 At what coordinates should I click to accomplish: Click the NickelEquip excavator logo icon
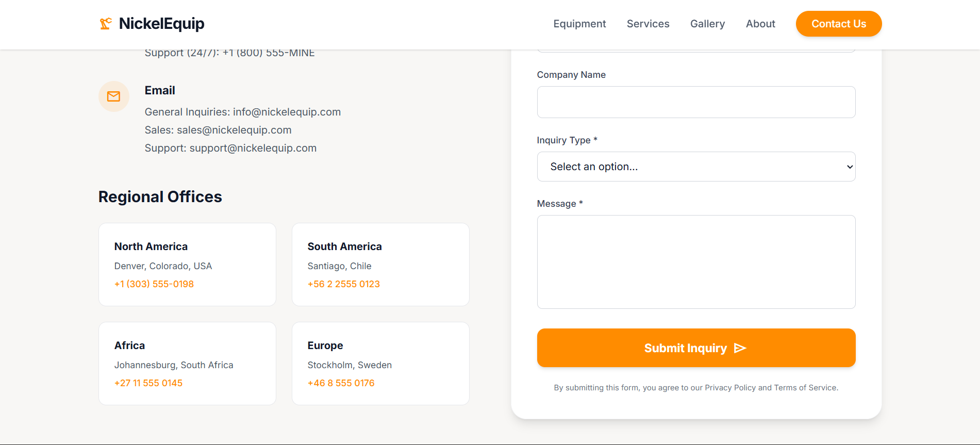[x=106, y=24]
